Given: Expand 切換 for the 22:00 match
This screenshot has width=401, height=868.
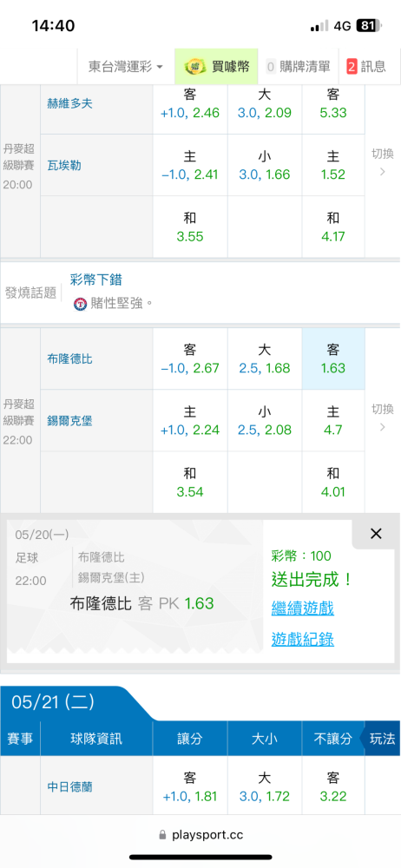Looking at the screenshot, I should (x=383, y=417).
